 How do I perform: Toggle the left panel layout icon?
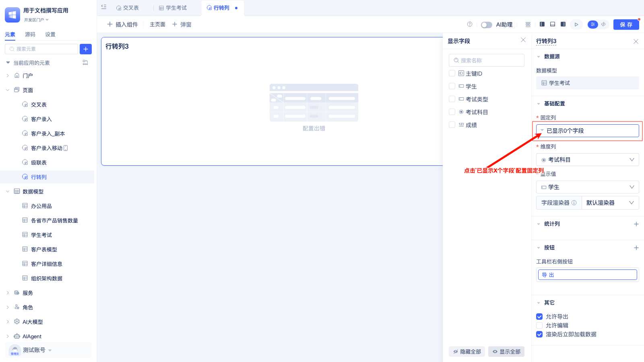point(542,25)
